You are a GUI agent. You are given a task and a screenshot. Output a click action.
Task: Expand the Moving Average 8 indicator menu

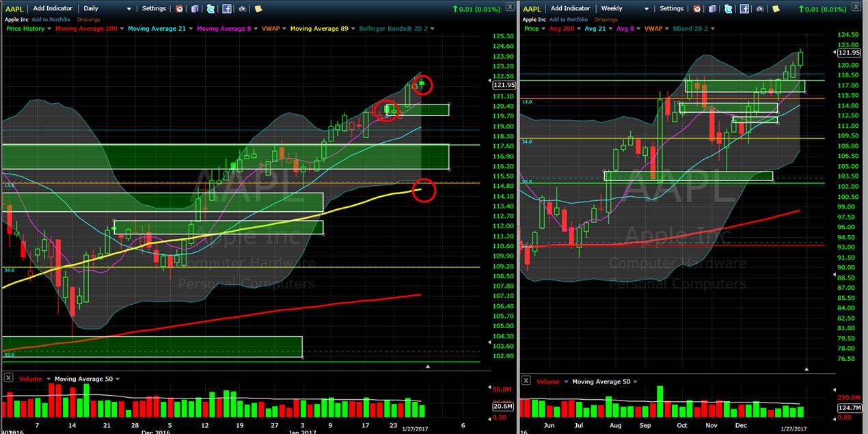tap(256, 29)
